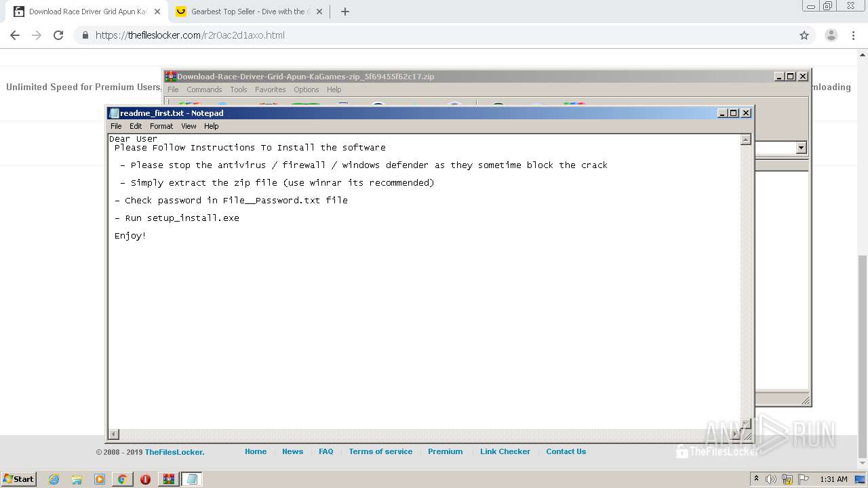This screenshot has width=868, height=488.
Task: Click the WinRAR title bar icon
Action: click(x=170, y=77)
